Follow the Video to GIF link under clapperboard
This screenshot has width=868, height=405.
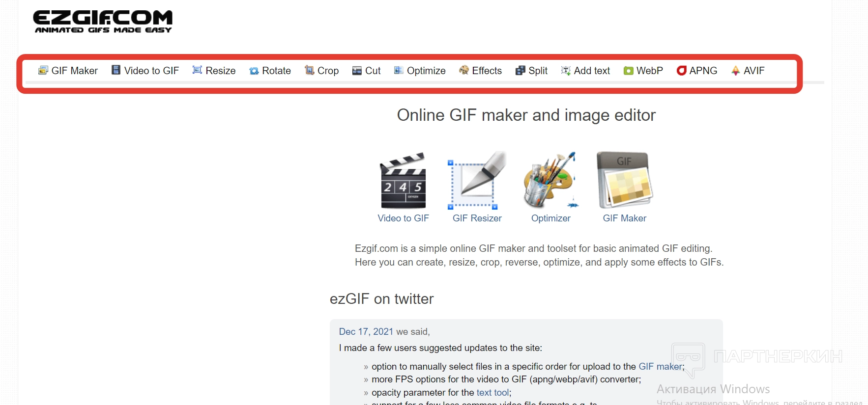point(403,218)
